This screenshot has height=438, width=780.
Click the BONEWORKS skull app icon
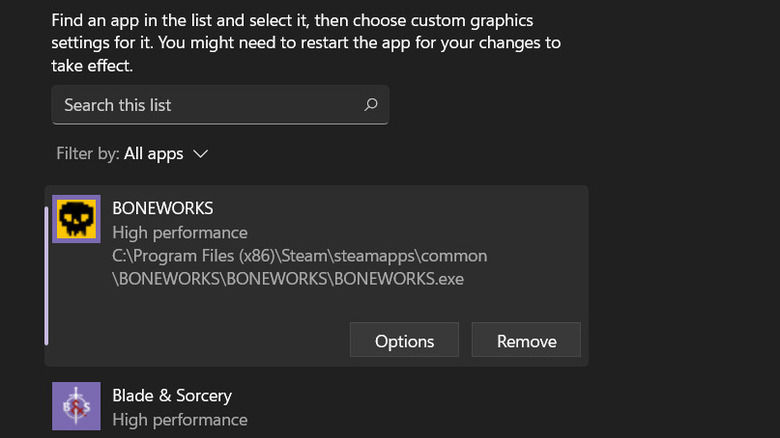76,219
